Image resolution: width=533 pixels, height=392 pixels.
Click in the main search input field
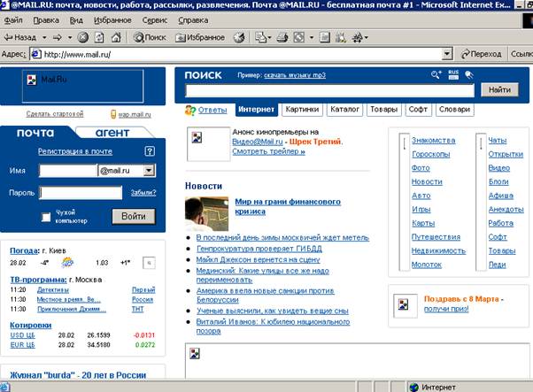329,90
